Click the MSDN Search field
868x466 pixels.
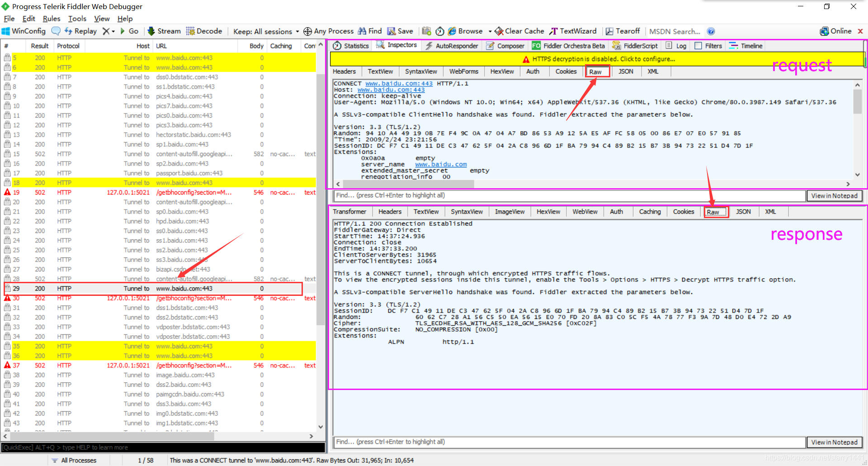coord(675,31)
